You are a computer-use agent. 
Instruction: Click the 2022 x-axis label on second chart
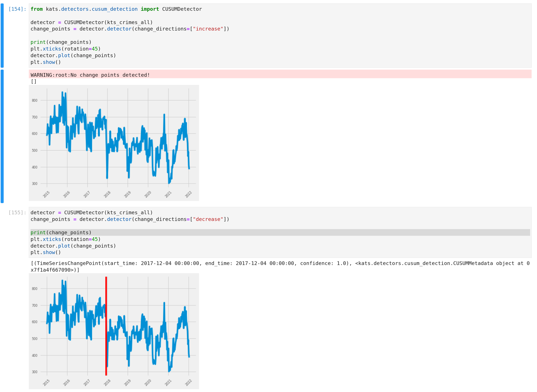coord(188,383)
